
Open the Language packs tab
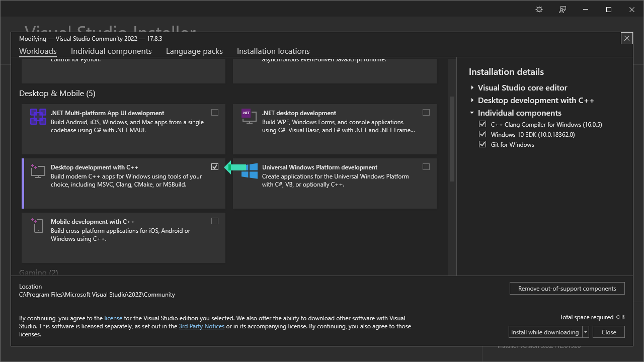point(194,51)
